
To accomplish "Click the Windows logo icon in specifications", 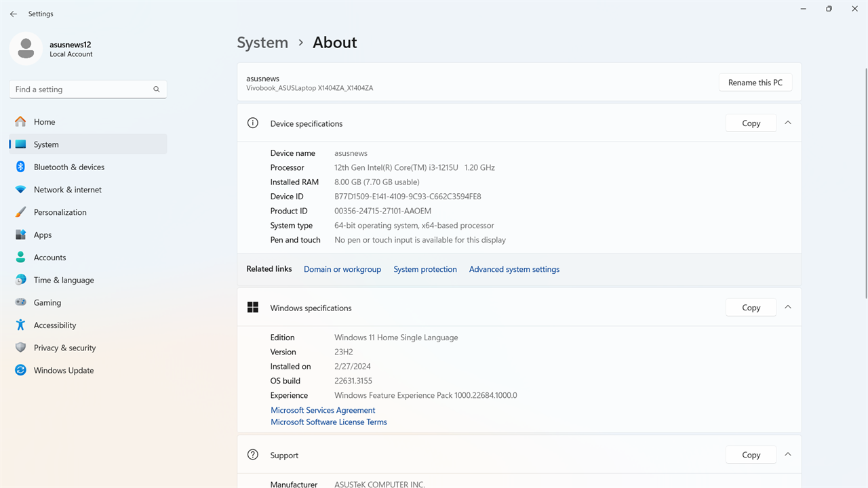I will [x=253, y=308].
